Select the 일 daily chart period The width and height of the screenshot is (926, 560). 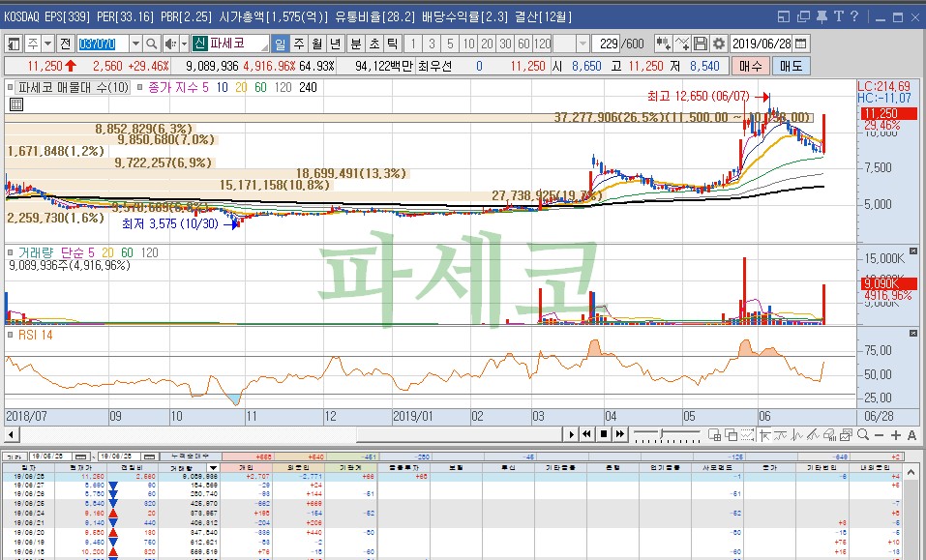point(280,44)
